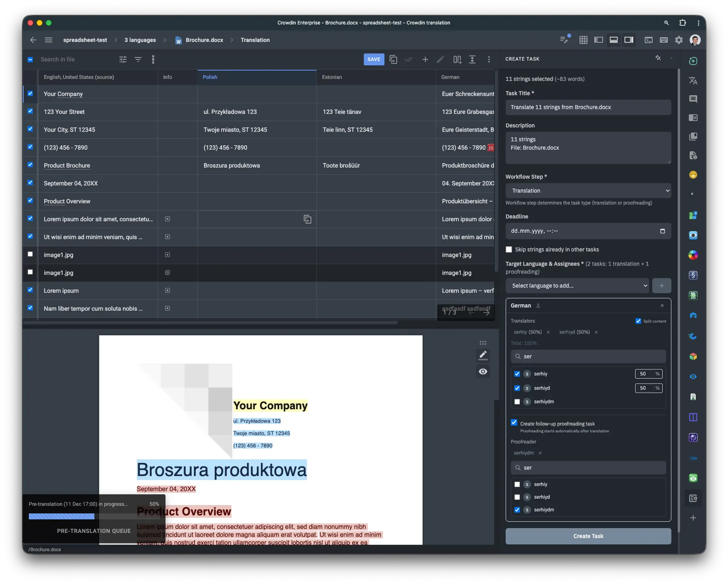Disable the Split content checkbox

pos(638,321)
